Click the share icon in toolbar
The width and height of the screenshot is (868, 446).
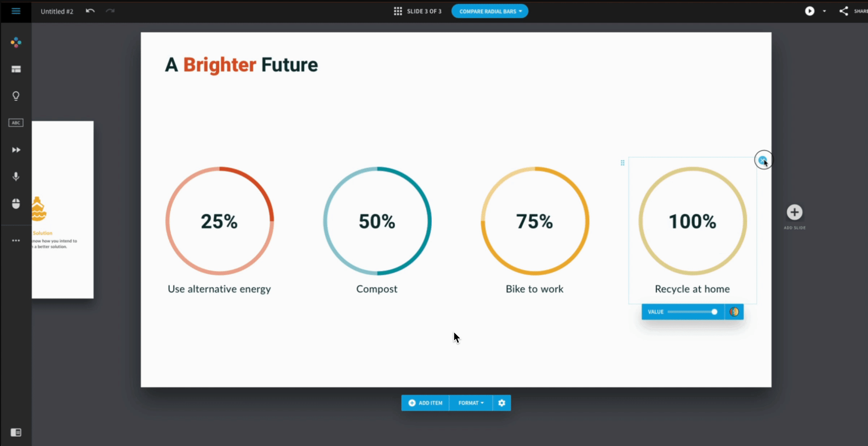844,11
